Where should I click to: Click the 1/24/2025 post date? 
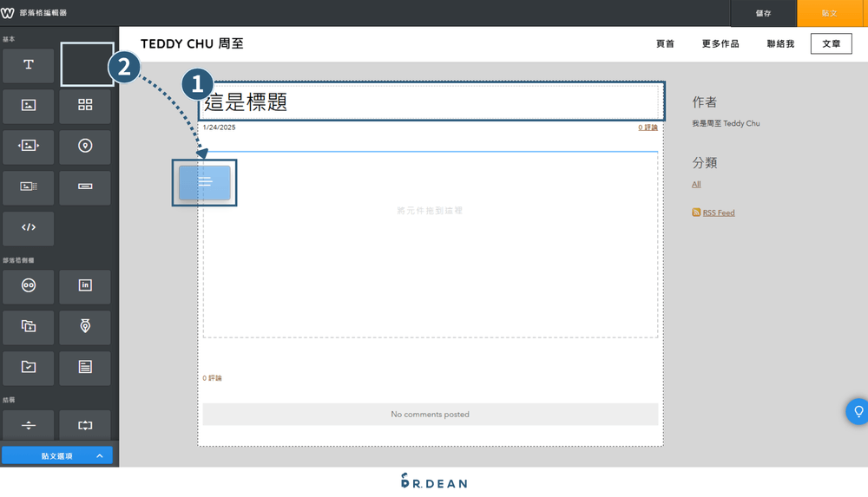point(220,128)
